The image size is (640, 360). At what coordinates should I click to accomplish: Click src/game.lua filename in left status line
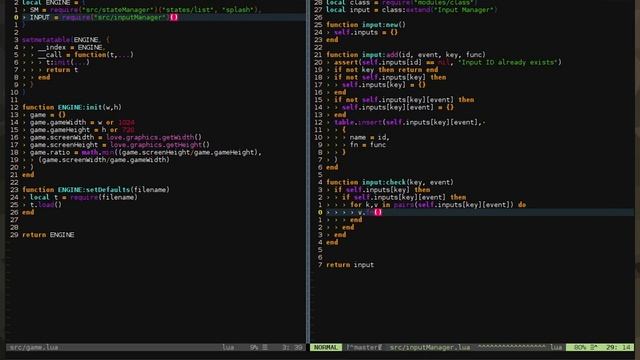pyautogui.click(x=34, y=347)
